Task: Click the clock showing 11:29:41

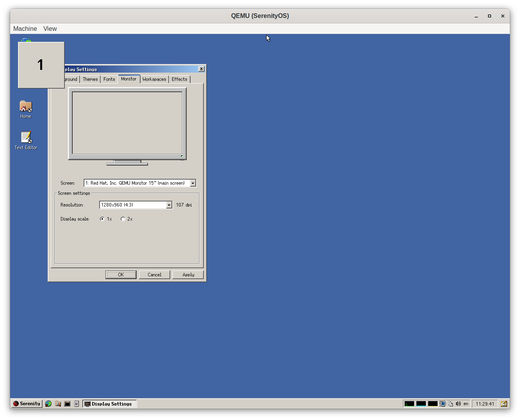Action: point(484,404)
